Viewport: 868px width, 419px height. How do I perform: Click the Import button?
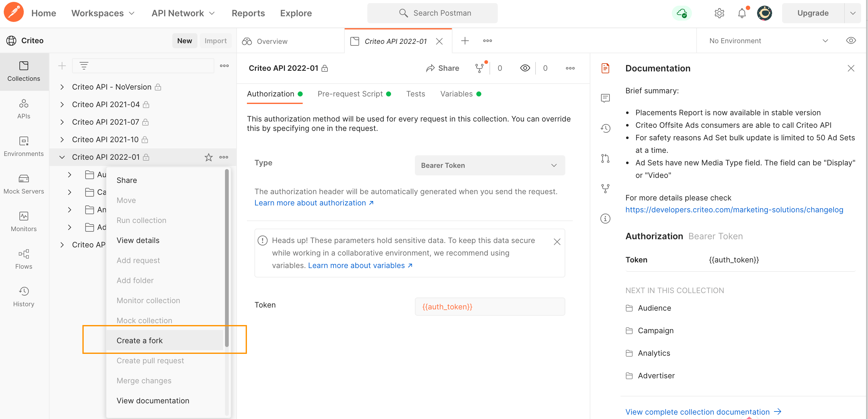tap(216, 41)
